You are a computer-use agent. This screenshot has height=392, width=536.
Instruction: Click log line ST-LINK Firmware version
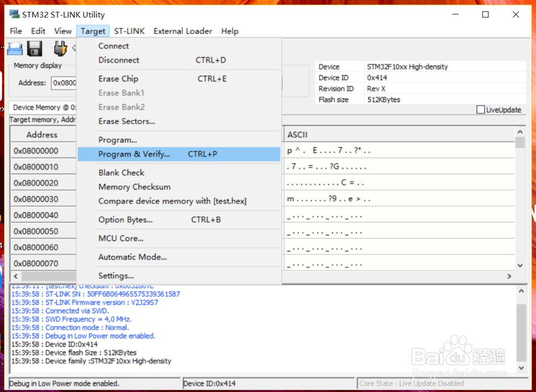click(85, 303)
